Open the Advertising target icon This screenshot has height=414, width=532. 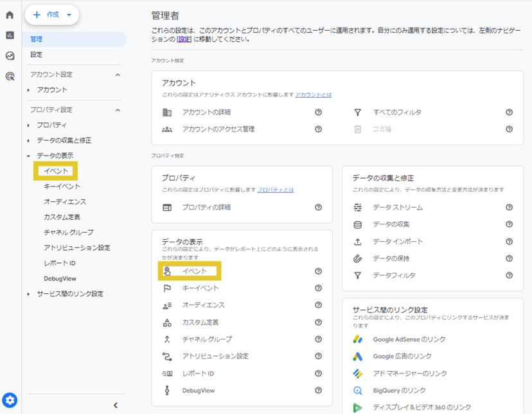click(10, 76)
